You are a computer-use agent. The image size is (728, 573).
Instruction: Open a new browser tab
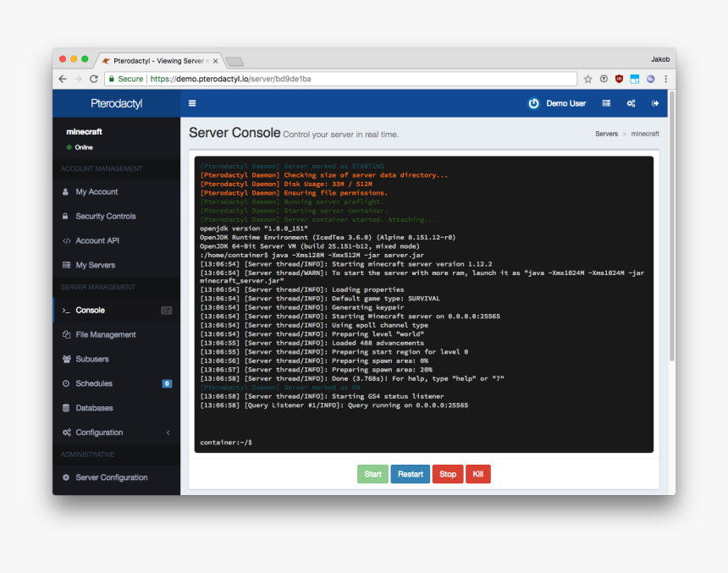click(234, 61)
